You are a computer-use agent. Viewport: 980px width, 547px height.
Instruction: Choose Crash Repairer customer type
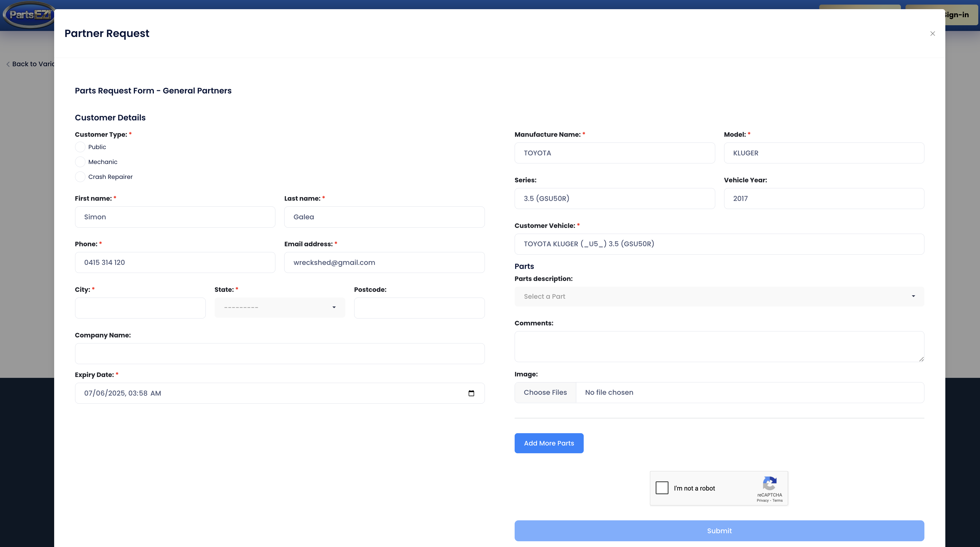pos(80,177)
